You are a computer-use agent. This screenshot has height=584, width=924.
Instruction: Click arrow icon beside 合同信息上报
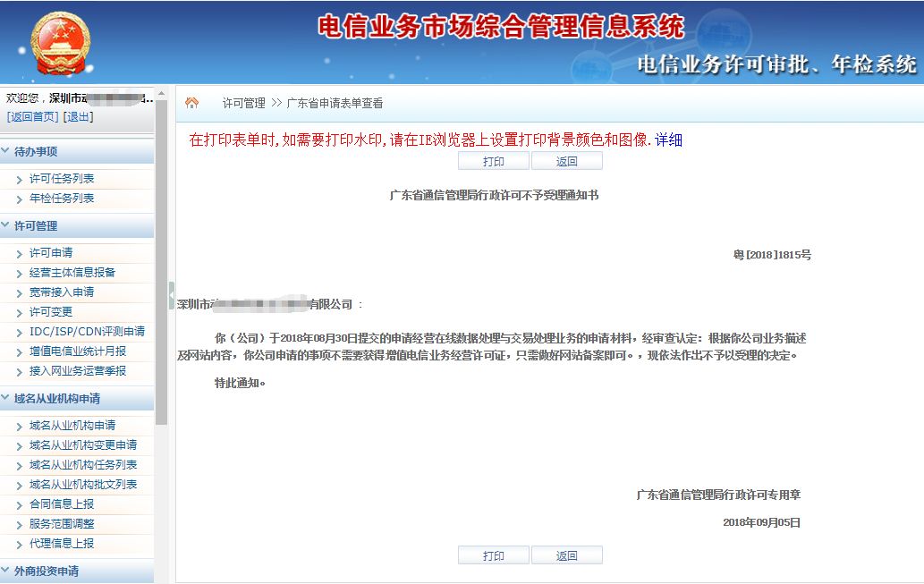(20, 505)
